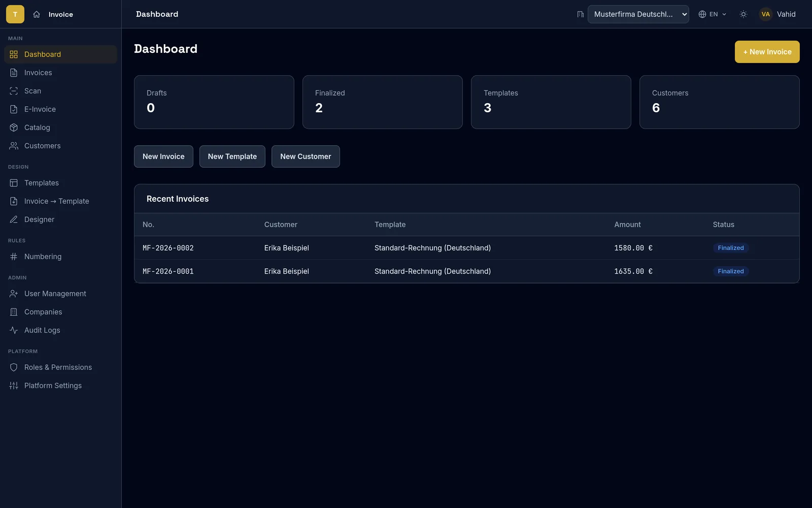
Task: Click the Roles & Permissions shield icon
Action: [14, 367]
